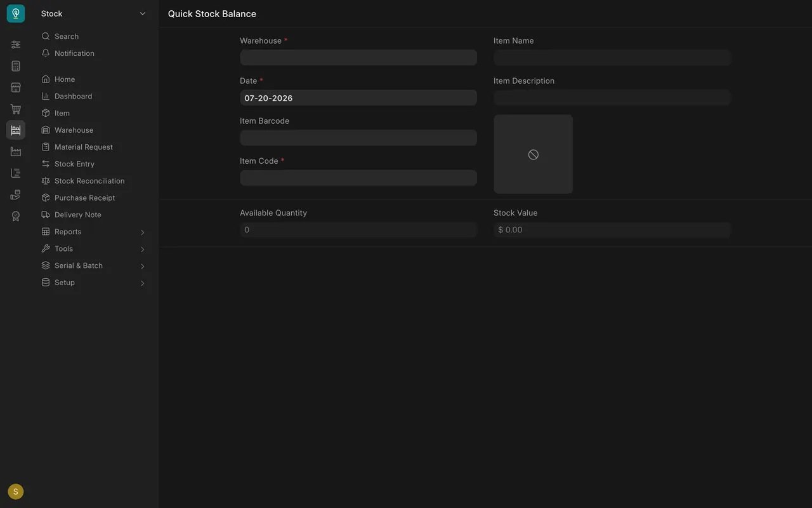Open the user avatar labeled S

[16, 491]
